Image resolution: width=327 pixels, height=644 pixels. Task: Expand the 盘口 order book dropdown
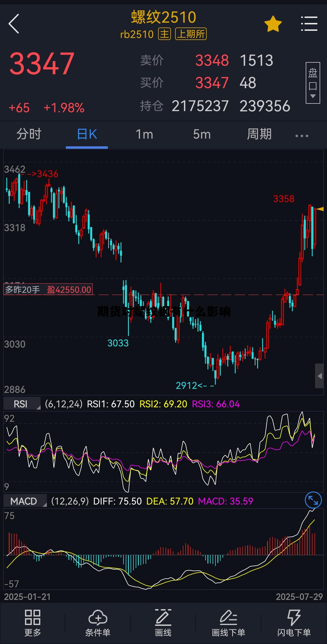click(313, 82)
